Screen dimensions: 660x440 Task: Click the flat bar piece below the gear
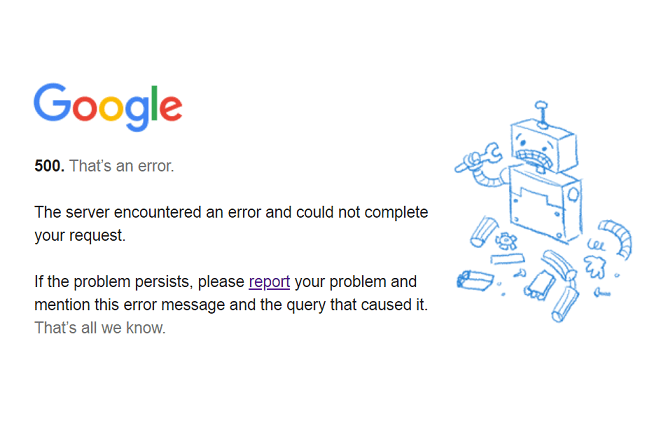tap(507, 259)
